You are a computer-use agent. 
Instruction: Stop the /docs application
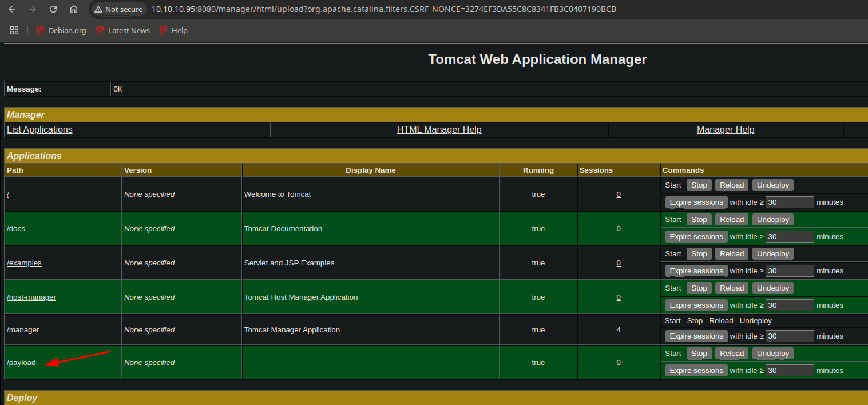click(699, 219)
